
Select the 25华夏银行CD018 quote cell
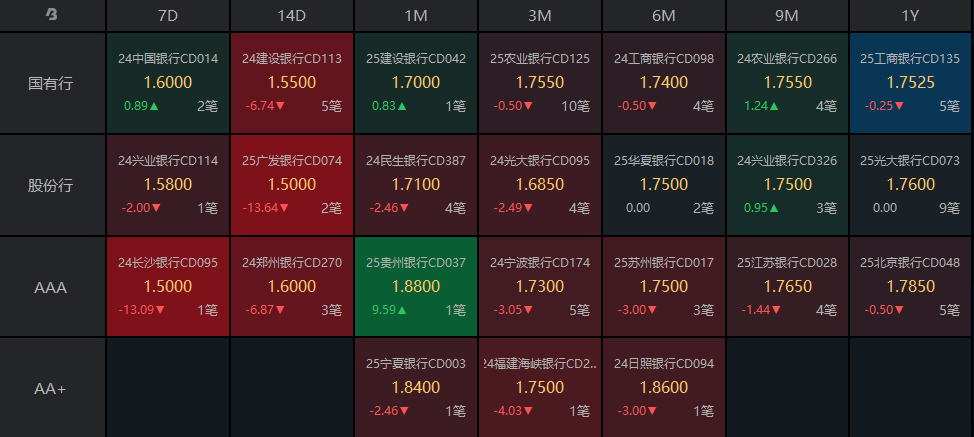664,185
